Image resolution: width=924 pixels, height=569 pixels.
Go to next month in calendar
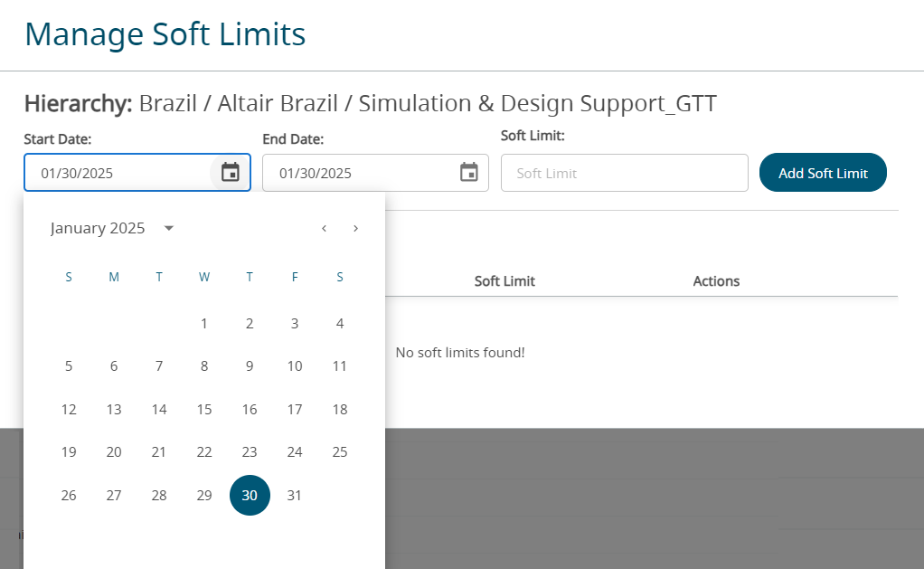pyautogui.click(x=355, y=228)
